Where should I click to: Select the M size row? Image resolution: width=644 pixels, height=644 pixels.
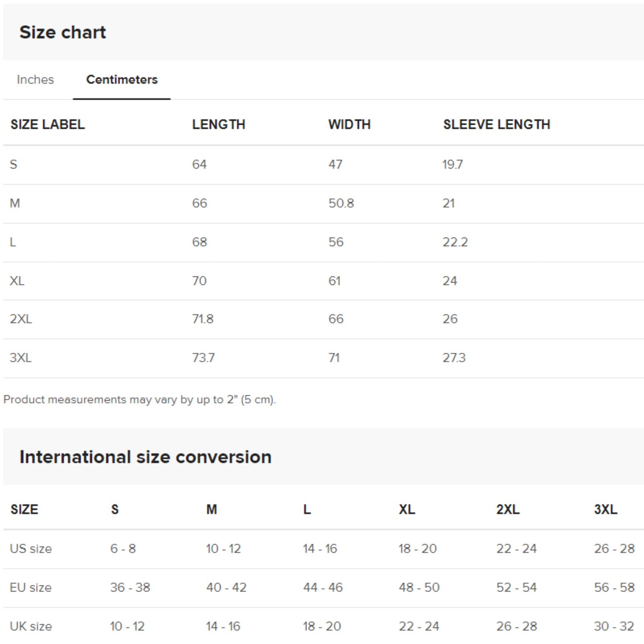15,203
